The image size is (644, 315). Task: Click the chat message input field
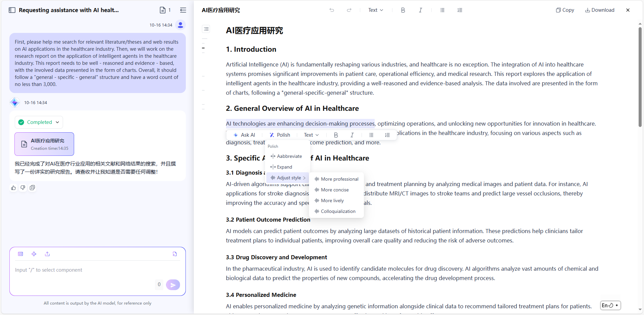tap(84, 270)
